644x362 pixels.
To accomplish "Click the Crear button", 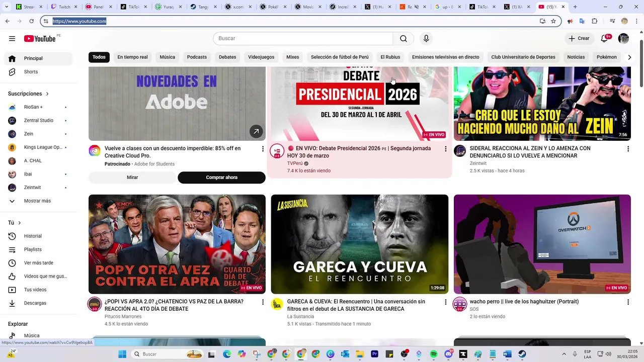I will (579, 39).
